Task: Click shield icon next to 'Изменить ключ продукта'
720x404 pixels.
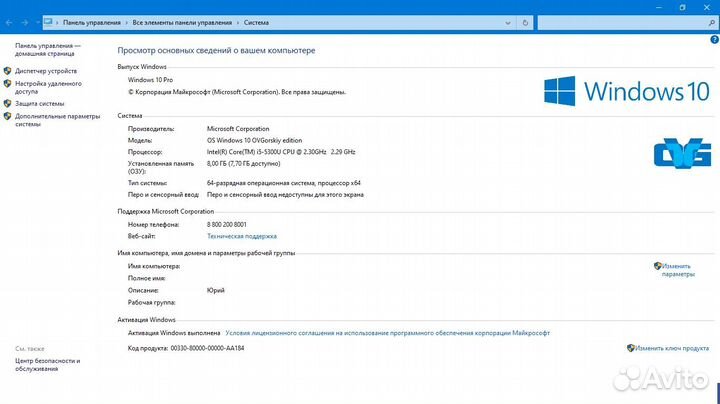Action: tap(631, 348)
